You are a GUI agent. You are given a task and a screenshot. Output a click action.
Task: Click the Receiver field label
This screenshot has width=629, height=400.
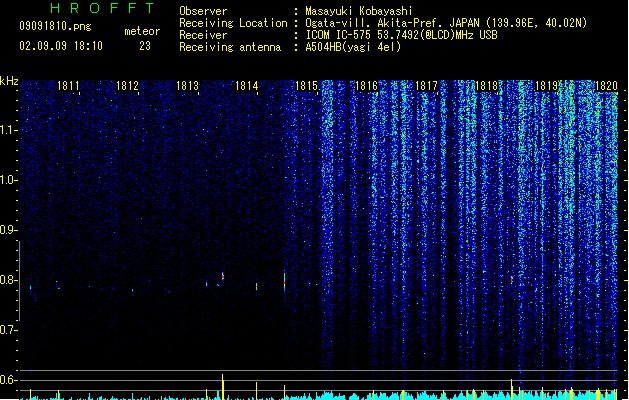click(203, 35)
